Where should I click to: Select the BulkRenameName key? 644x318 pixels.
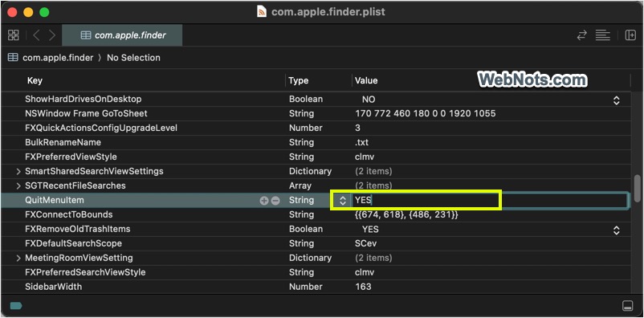(63, 142)
